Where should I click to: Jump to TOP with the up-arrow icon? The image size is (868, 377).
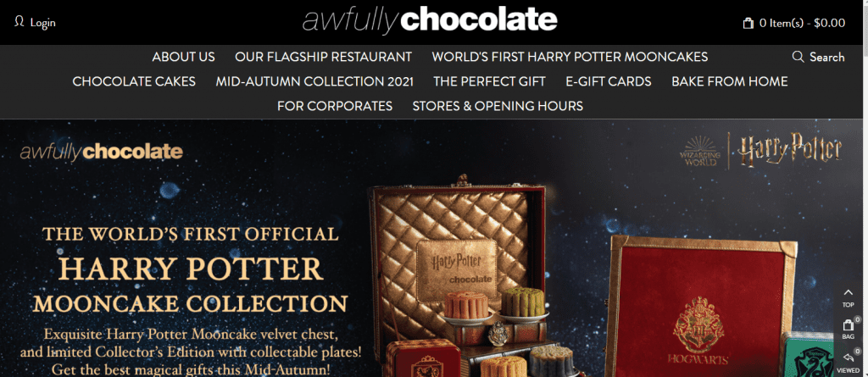848,297
